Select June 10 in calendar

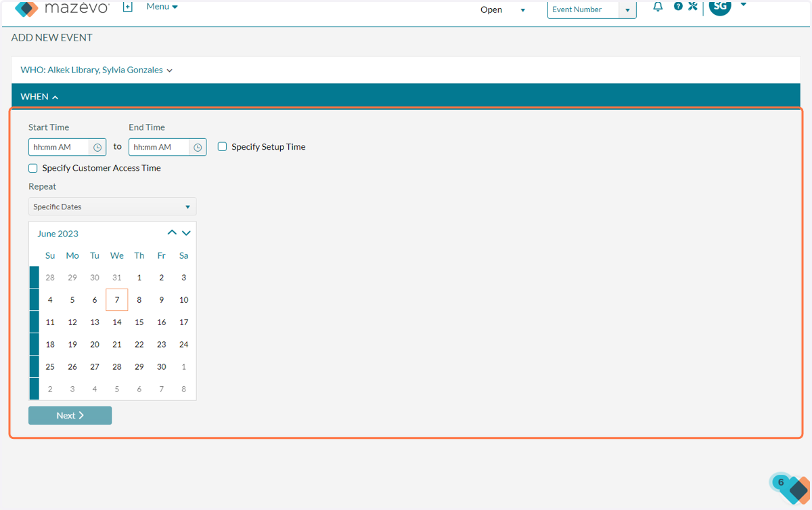(x=183, y=300)
